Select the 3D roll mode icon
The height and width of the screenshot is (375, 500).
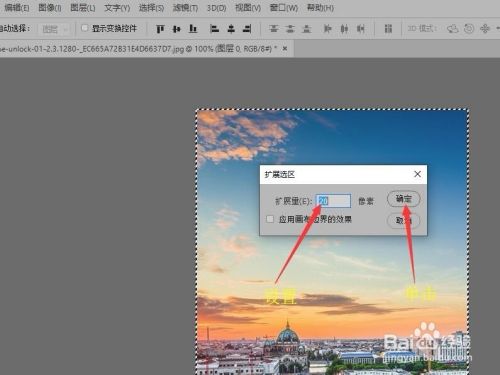(469, 29)
